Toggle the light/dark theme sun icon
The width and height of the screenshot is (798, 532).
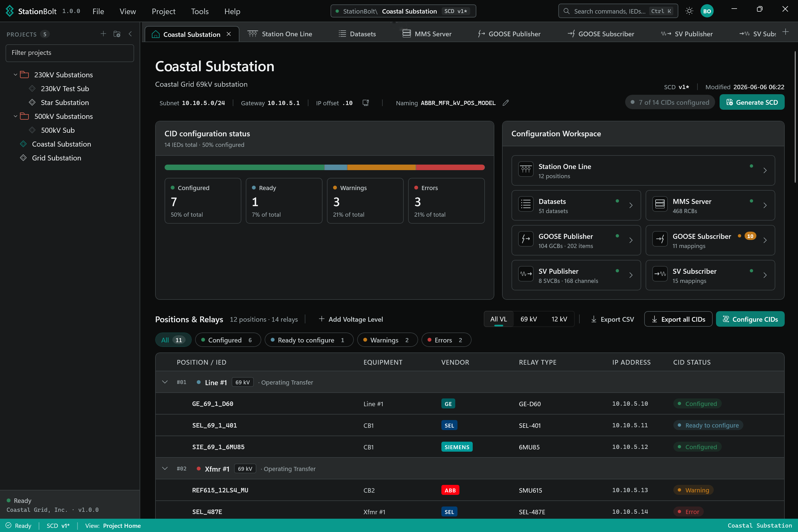(x=689, y=11)
